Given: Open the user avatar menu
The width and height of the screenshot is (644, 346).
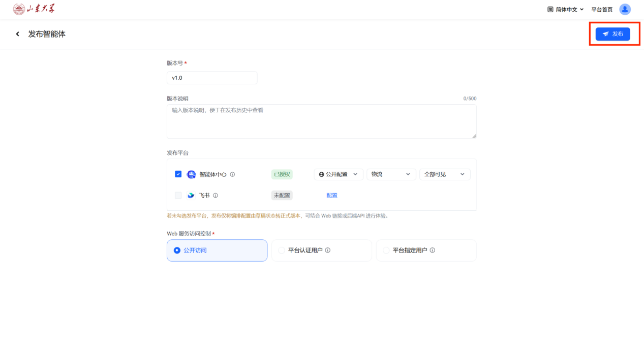Looking at the screenshot, I should pyautogui.click(x=625, y=9).
